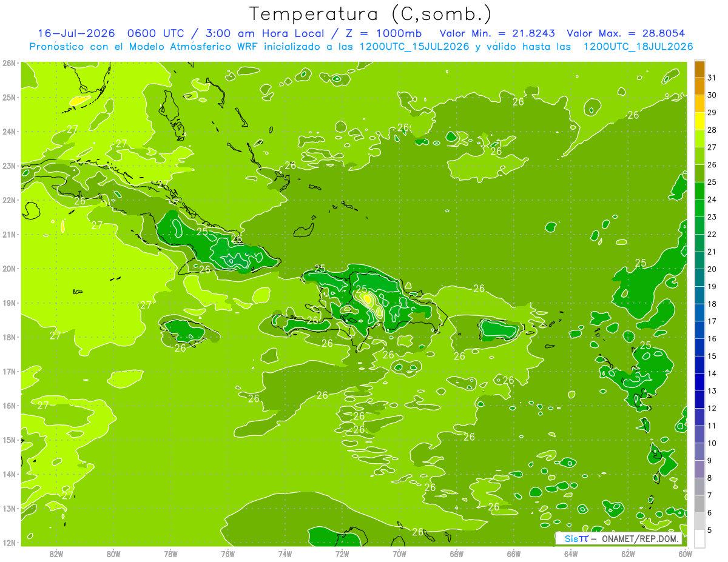Click the colorbar scale label "30"

[x=712, y=95]
